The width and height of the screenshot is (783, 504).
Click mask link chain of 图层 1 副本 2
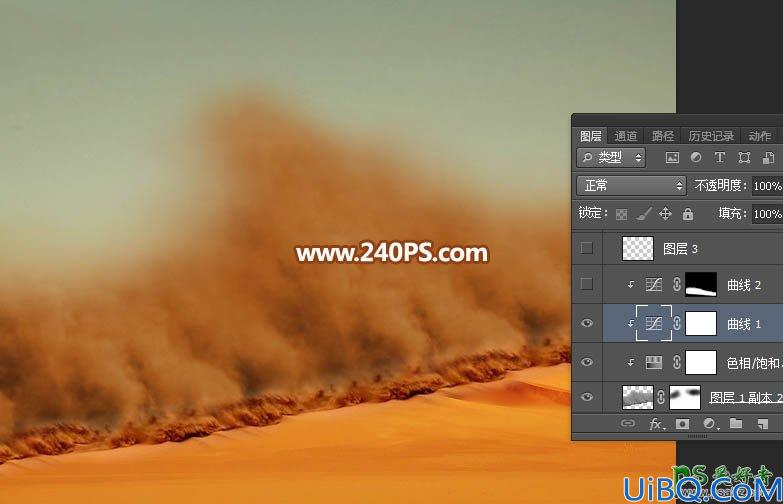pos(661,397)
